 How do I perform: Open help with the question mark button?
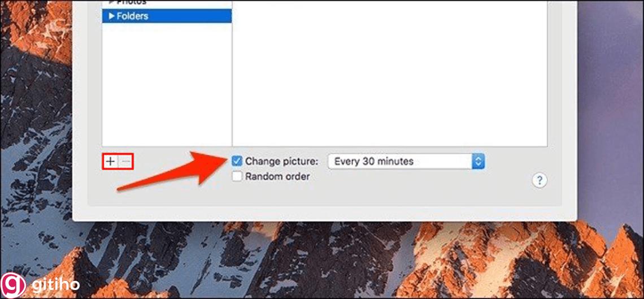[x=539, y=180]
